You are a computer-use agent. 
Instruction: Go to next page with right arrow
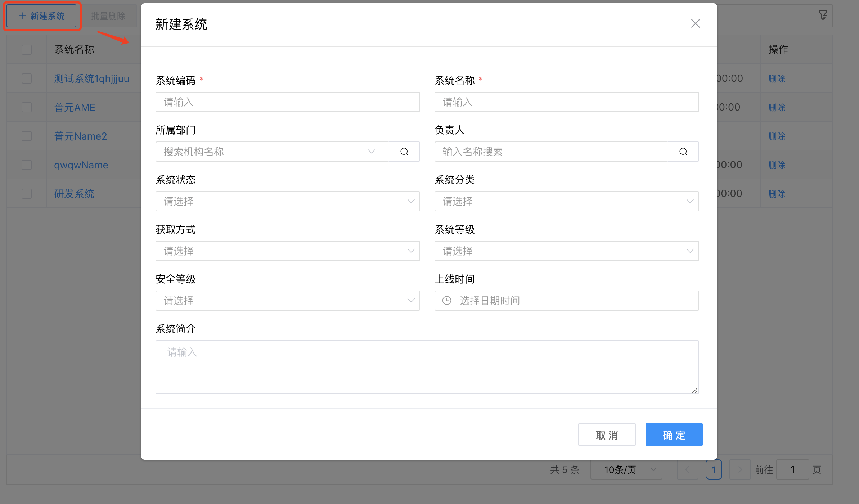click(x=740, y=469)
